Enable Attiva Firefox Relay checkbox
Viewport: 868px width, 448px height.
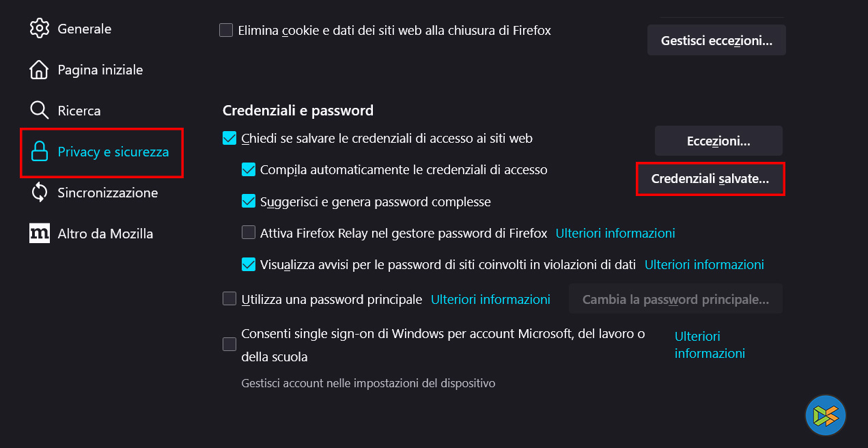coord(249,233)
